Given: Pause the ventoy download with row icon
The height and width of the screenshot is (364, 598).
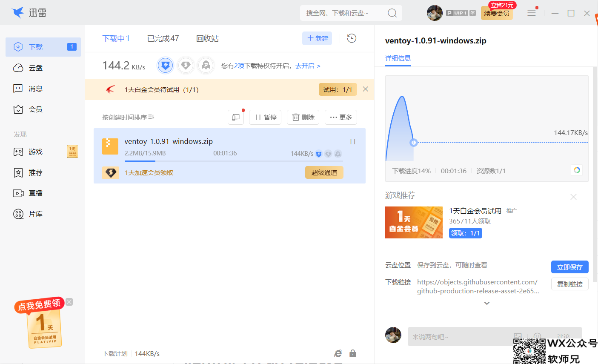Looking at the screenshot, I should point(352,141).
